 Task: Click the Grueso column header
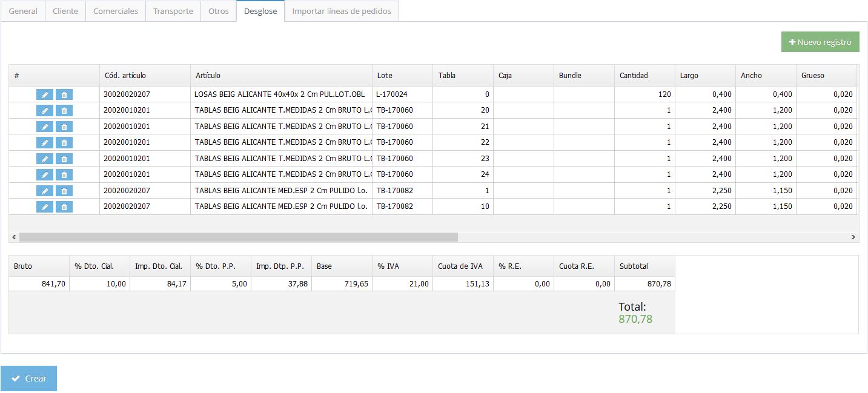[827, 76]
